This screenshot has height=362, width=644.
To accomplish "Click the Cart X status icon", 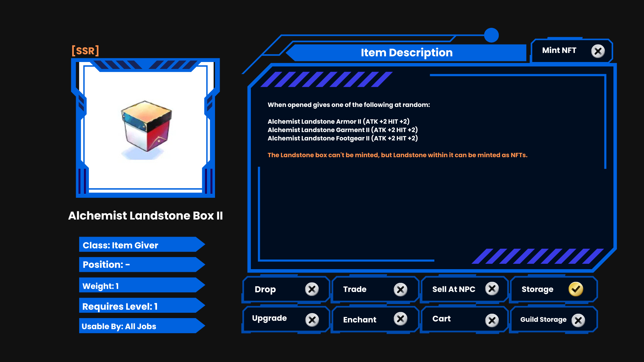I will (492, 320).
